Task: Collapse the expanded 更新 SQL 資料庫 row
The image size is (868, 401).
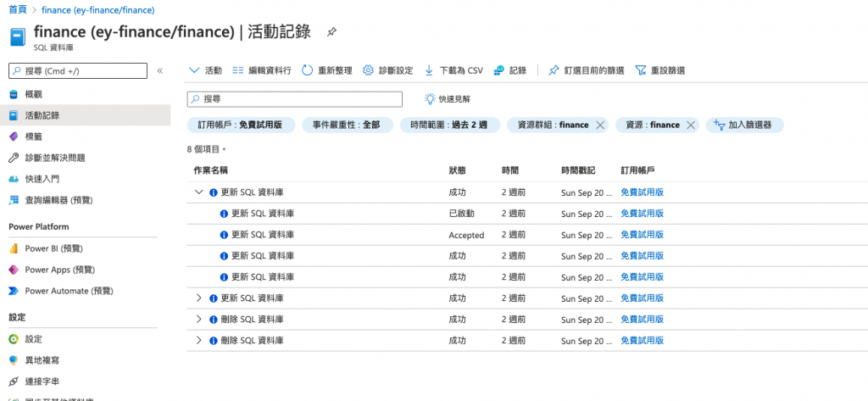Action: click(199, 192)
